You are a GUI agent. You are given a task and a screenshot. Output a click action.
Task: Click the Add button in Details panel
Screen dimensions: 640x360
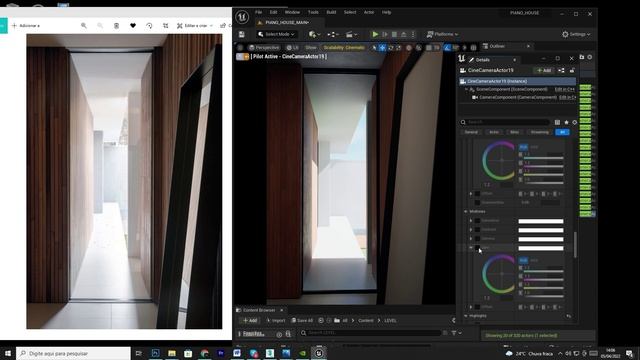544,70
